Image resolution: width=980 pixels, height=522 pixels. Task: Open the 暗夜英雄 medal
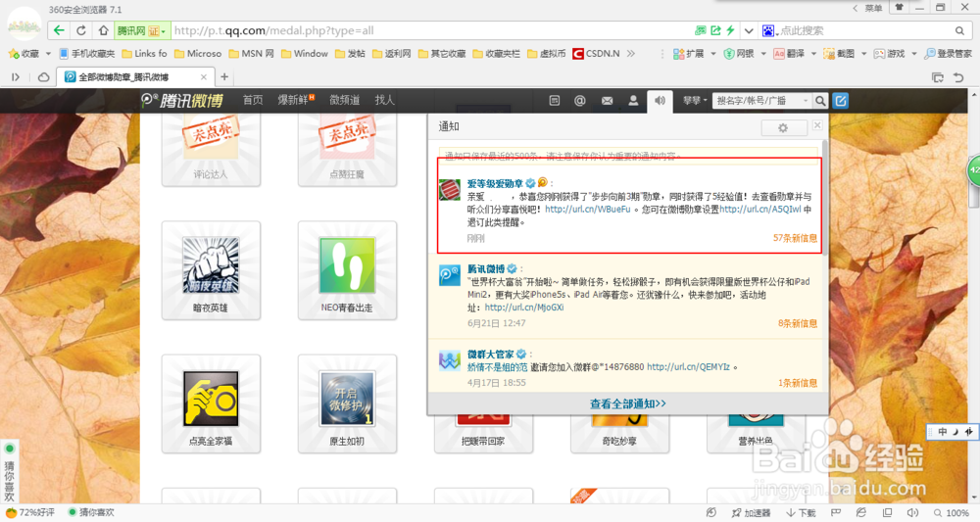[211, 269]
